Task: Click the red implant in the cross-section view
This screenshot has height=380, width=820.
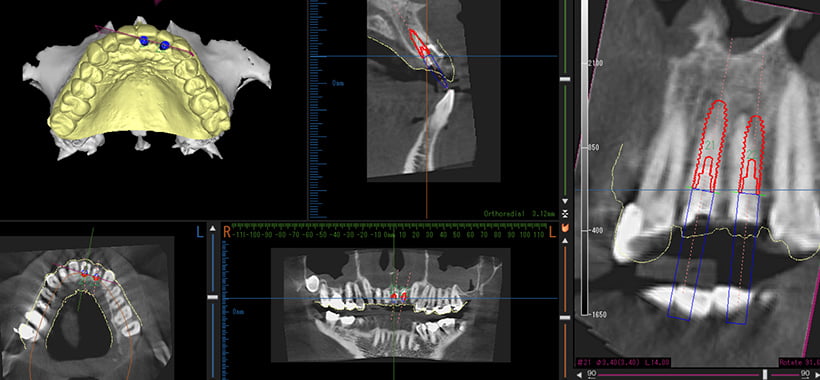Action: tap(419, 43)
